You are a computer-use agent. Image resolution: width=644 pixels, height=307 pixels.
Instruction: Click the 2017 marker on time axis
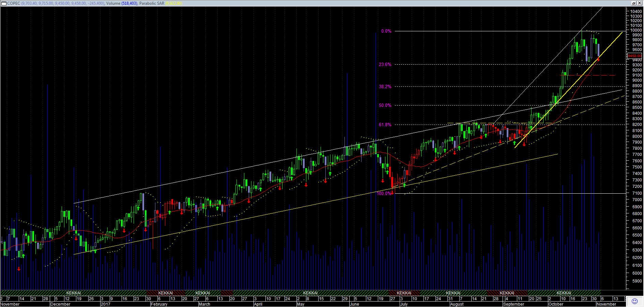click(106, 304)
